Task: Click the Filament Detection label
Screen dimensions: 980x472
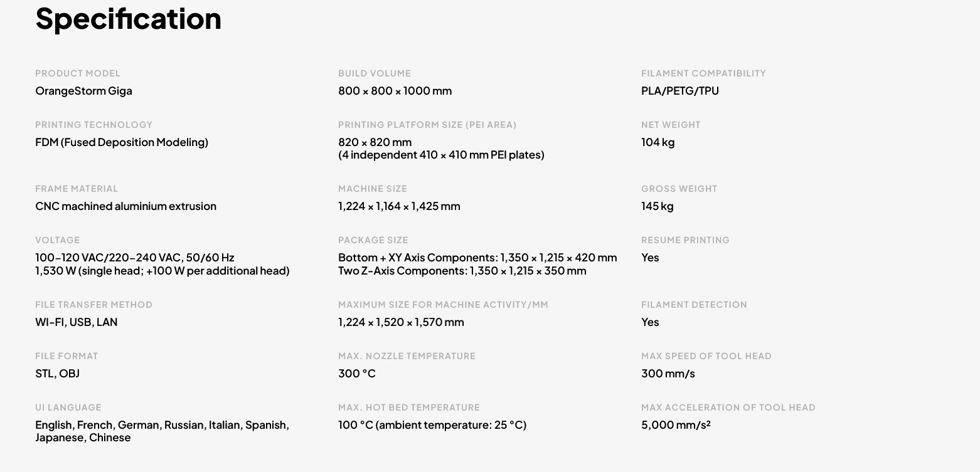Action: click(x=693, y=305)
